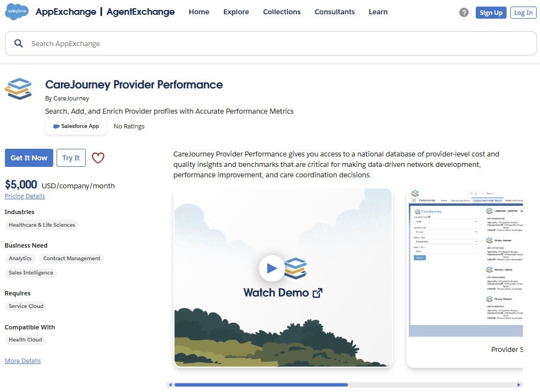
Task: Select the Contract Management tag
Action: tap(72, 259)
